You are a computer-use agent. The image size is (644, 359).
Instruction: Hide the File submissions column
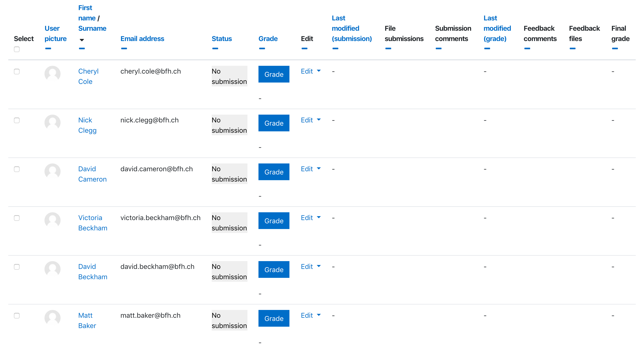click(x=388, y=48)
